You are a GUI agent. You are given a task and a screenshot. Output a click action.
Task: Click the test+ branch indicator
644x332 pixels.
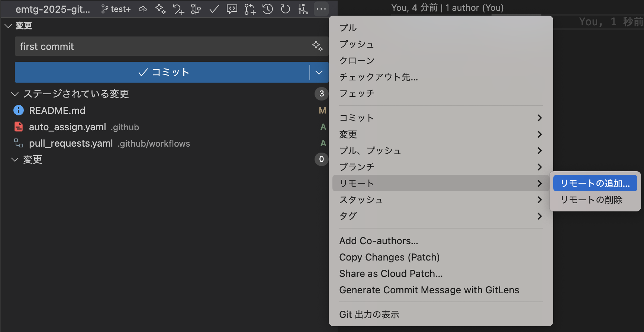coord(116,9)
